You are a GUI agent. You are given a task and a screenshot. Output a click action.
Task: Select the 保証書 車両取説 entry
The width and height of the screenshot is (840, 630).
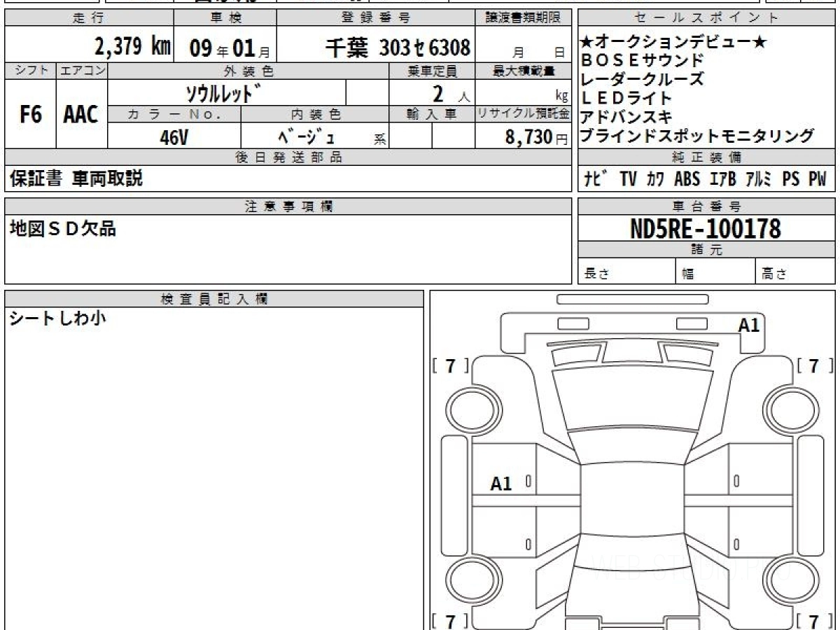[x=76, y=178]
